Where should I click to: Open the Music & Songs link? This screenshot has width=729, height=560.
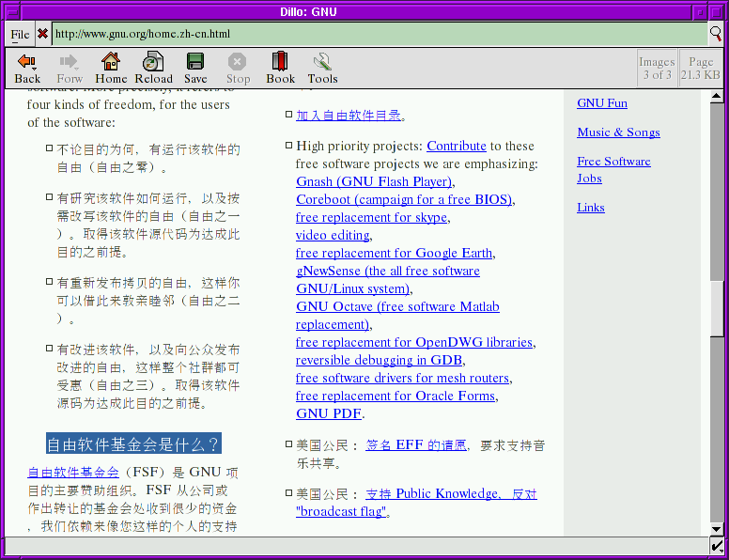click(618, 132)
